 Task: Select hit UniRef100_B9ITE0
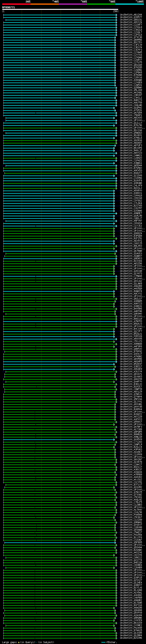click(x=131, y=42)
